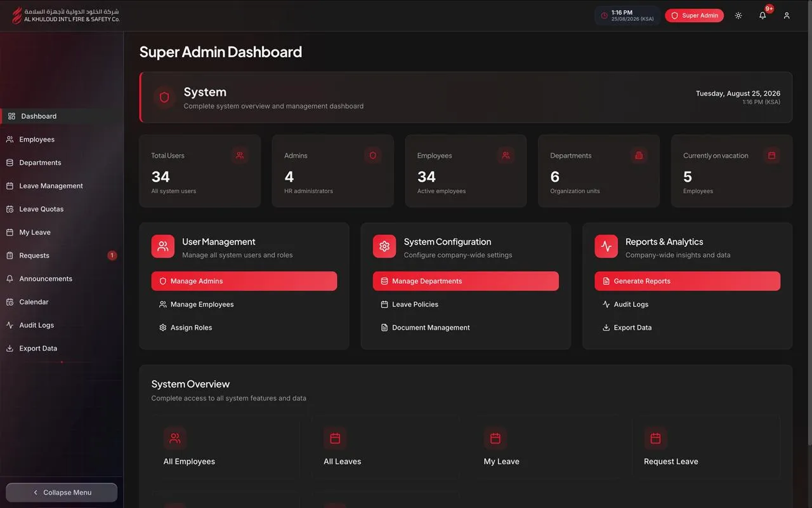Open Audit Logs in Reports card
This screenshot has height=508, width=812.
point(687,305)
